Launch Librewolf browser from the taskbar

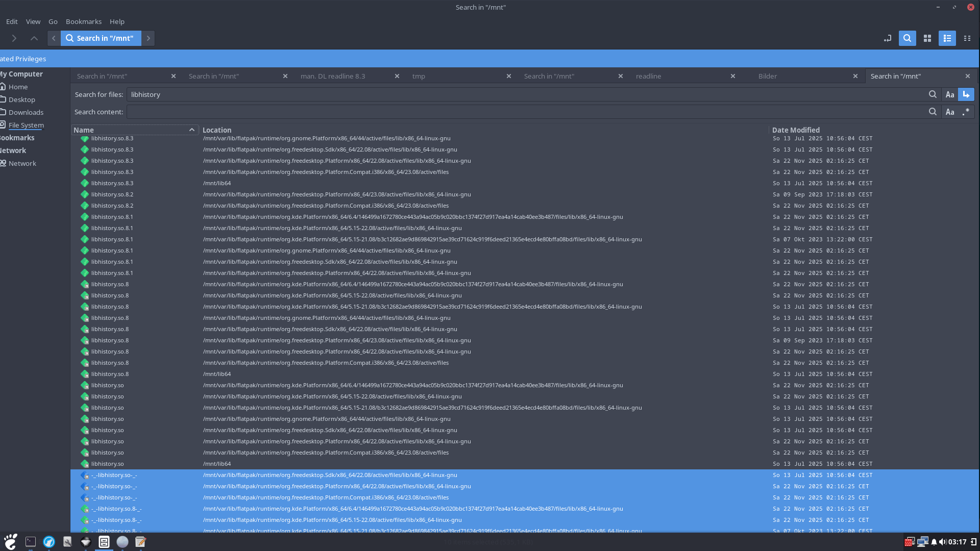[x=49, y=542]
